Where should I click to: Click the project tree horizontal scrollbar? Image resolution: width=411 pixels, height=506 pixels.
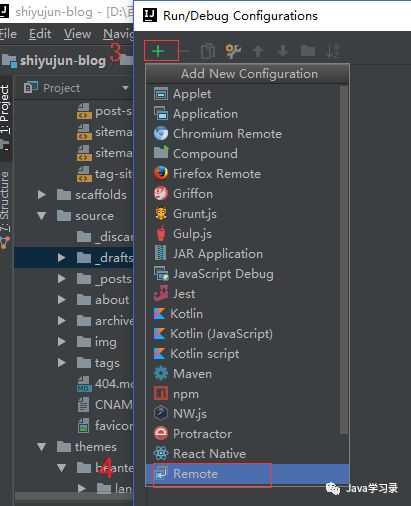click(x=73, y=496)
